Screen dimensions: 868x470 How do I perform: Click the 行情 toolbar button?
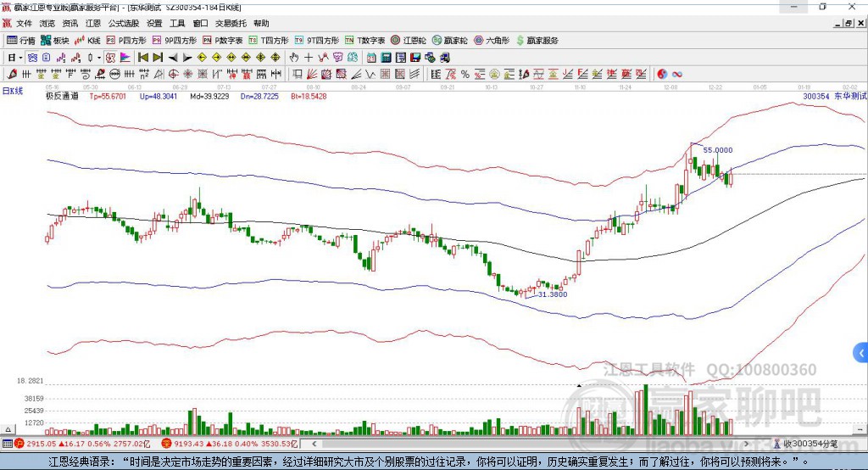point(22,40)
